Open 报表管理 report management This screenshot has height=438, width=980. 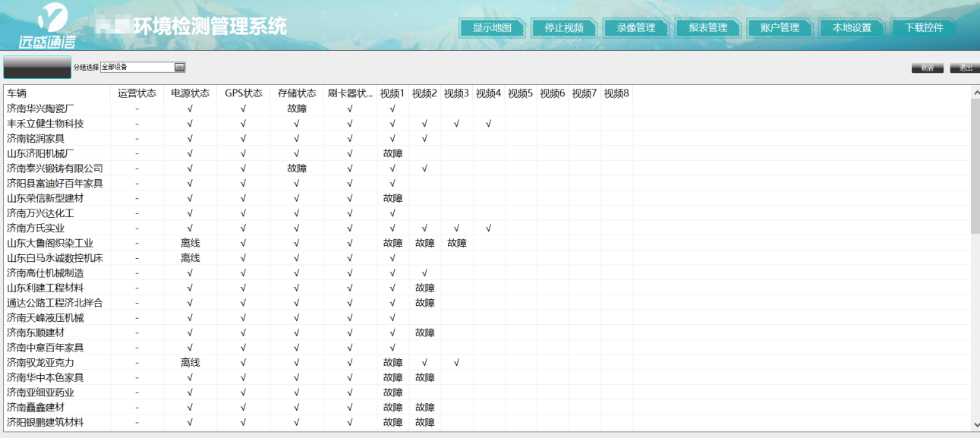coord(706,27)
